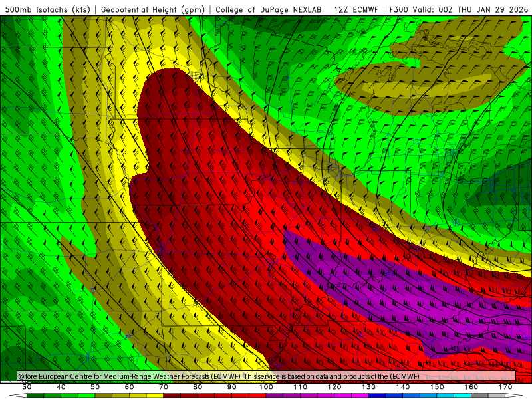Click the 60 value under the color scale
The image size is (532, 399).
tap(129, 387)
